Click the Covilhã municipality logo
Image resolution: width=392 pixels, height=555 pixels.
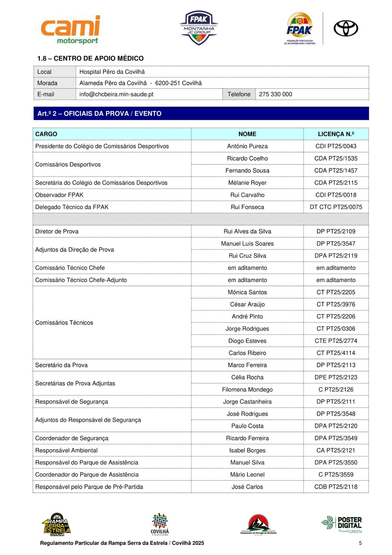[160, 524]
